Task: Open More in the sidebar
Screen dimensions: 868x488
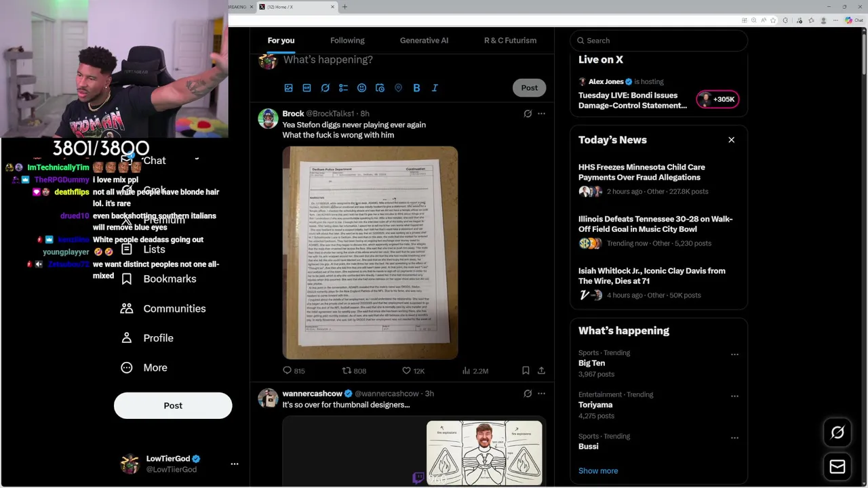Action: (x=144, y=367)
